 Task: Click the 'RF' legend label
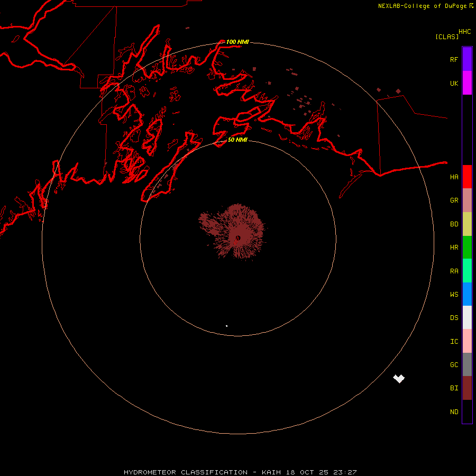click(454, 59)
